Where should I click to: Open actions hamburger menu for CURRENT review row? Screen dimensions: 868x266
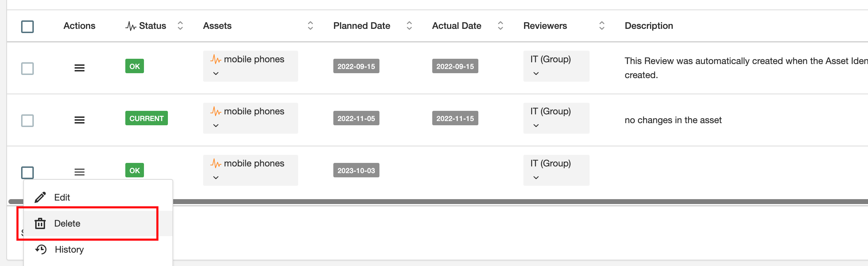pos(79,120)
